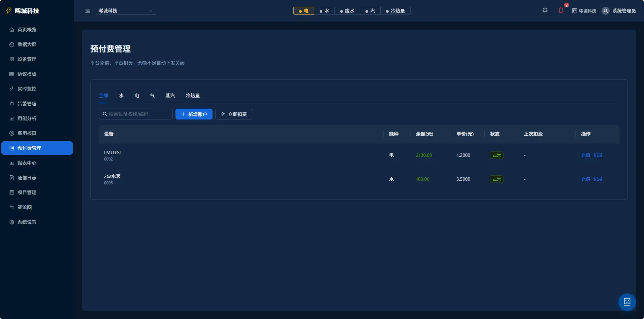Switch to the 水 tab in the table panel

(x=121, y=96)
